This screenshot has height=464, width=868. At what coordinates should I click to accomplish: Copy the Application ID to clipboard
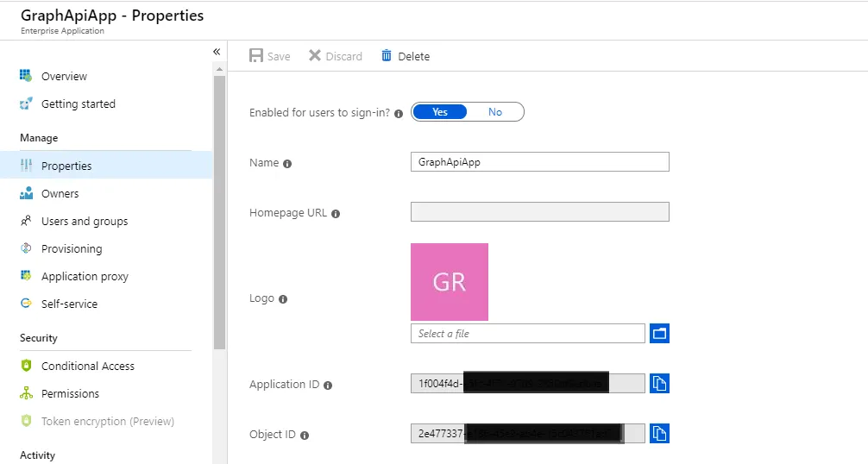(659, 383)
